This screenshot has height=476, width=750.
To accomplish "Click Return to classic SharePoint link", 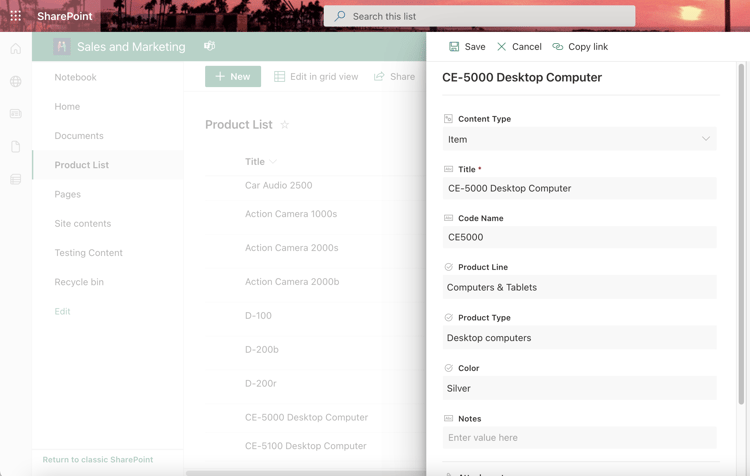I will click(x=98, y=459).
